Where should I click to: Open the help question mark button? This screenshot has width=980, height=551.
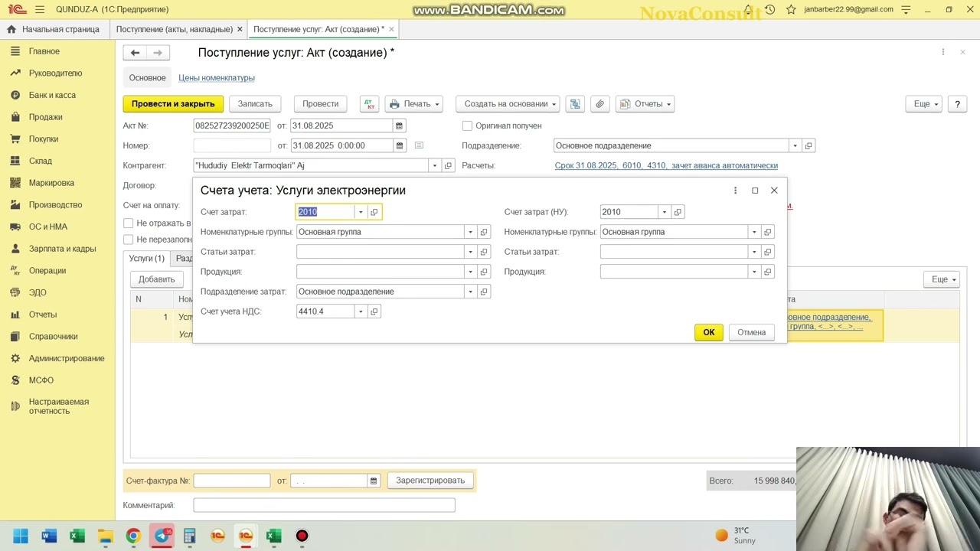(x=957, y=104)
